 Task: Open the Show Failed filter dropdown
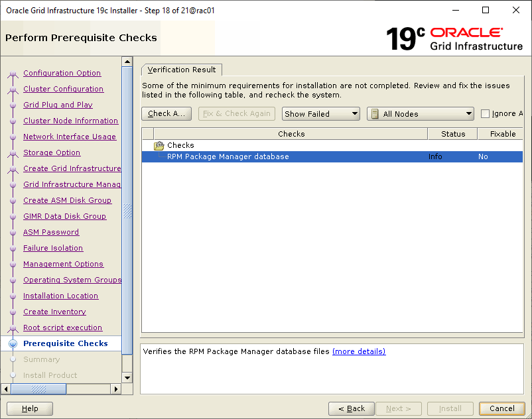320,114
